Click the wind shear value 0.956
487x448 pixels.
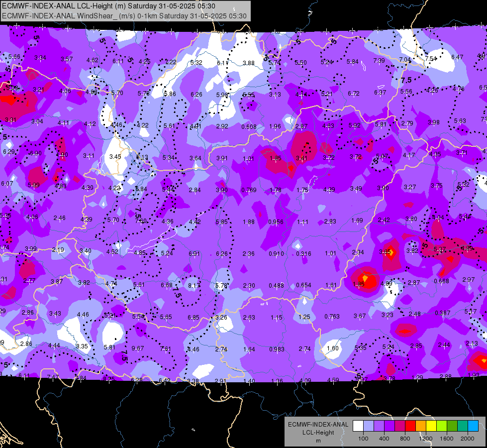pyautogui.click(x=276, y=222)
